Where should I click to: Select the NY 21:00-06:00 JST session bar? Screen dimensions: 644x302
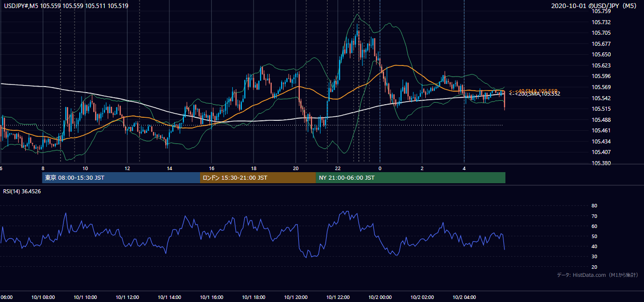click(411, 178)
